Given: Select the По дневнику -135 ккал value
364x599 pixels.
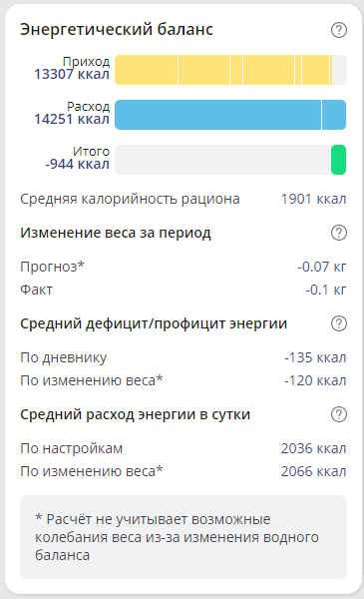Looking at the screenshot, I should pyautogui.click(x=315, y=357).
